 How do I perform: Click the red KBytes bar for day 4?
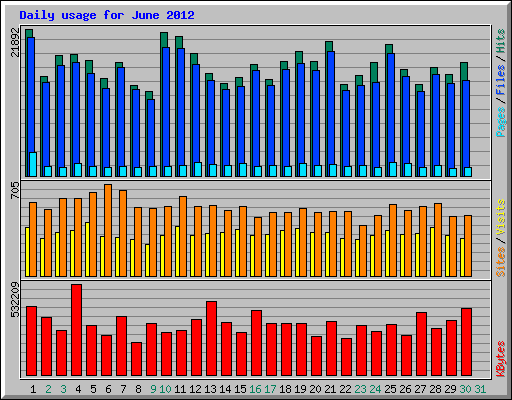pyautogui.click(x=76, y=330)
